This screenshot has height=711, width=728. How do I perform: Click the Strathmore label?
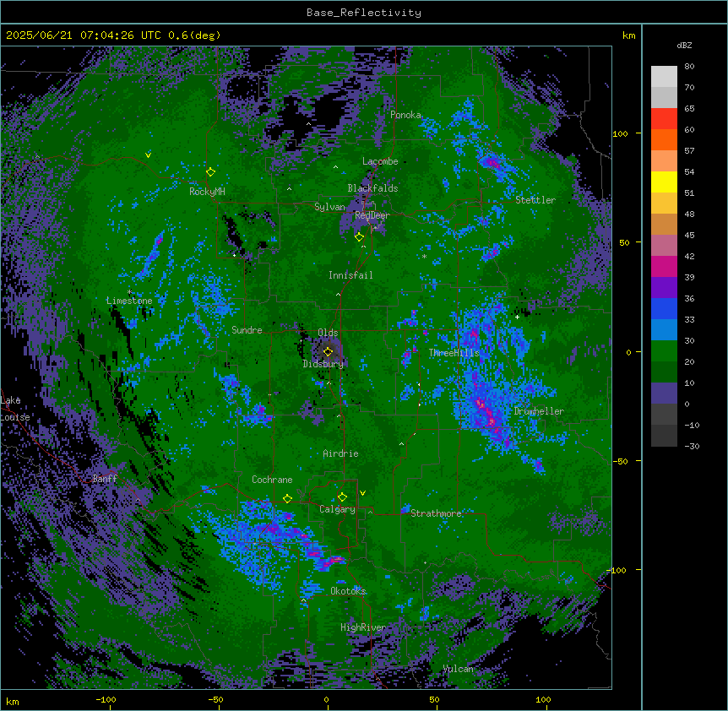pyautogui.click(x=436, y=513)
